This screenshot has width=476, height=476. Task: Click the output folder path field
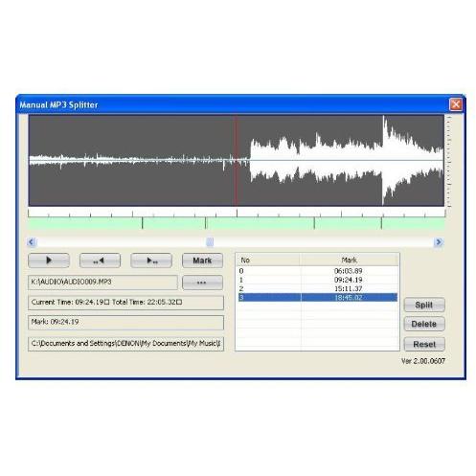(125, 344)
